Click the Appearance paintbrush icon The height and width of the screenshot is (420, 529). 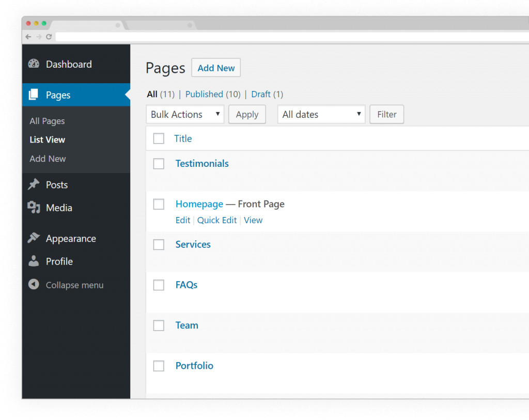click(34, 238)
